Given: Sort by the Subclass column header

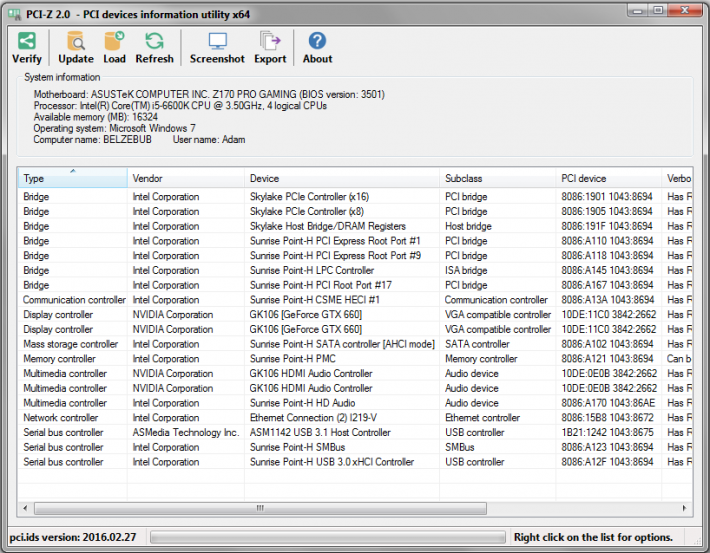Looking at the screenshot, I should point(498,178).
